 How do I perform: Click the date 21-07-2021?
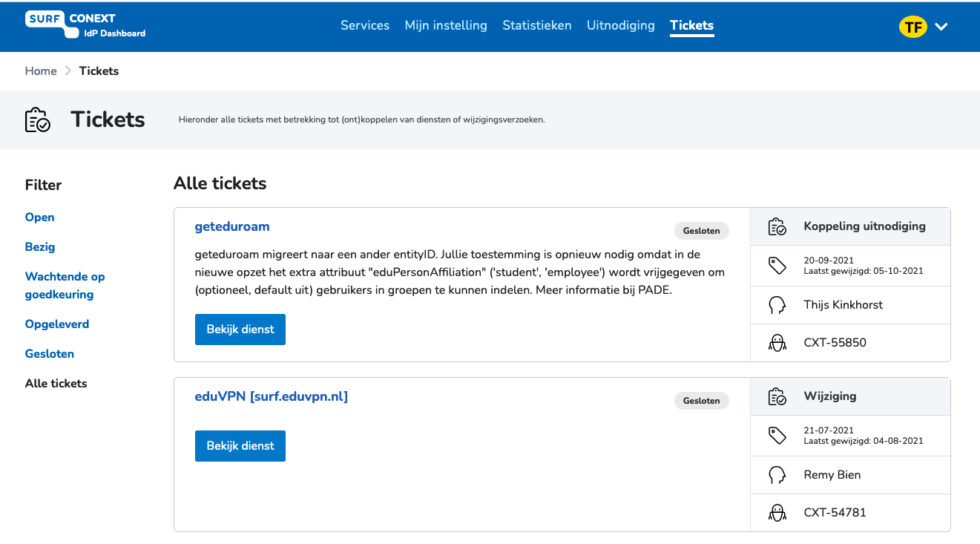(829, 430)
